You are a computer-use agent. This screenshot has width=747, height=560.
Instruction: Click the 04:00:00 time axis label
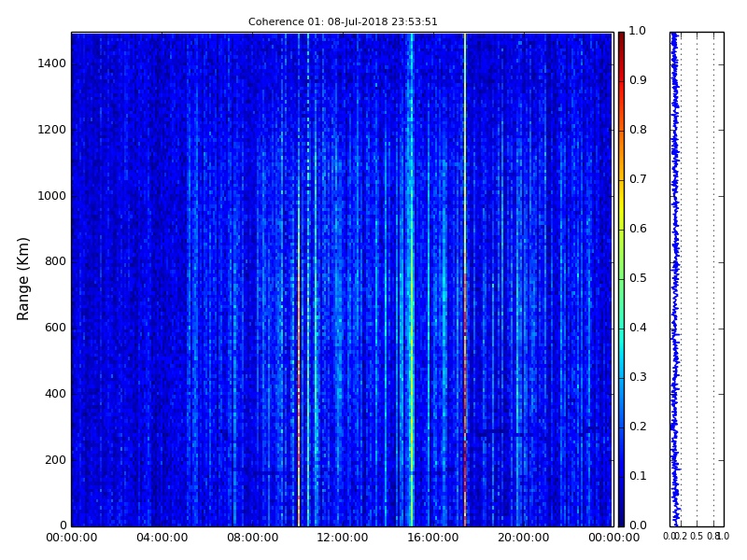point(162,538)
